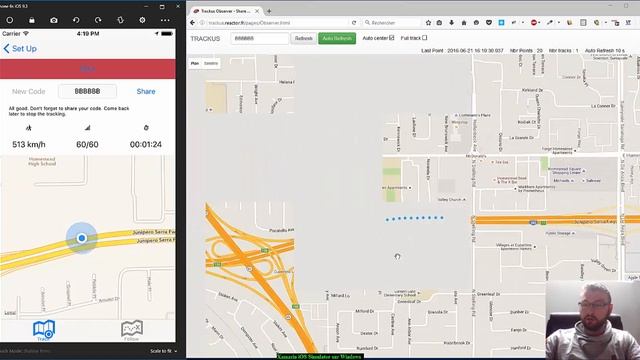This screenshot has width=640, height=360.
Task: Click the browser URL address bar
Action: [x=278, y=23]
